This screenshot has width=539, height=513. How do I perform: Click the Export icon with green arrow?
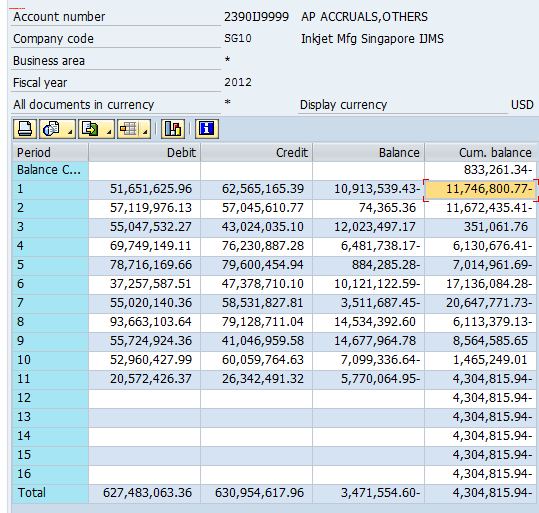coord(90,129)
